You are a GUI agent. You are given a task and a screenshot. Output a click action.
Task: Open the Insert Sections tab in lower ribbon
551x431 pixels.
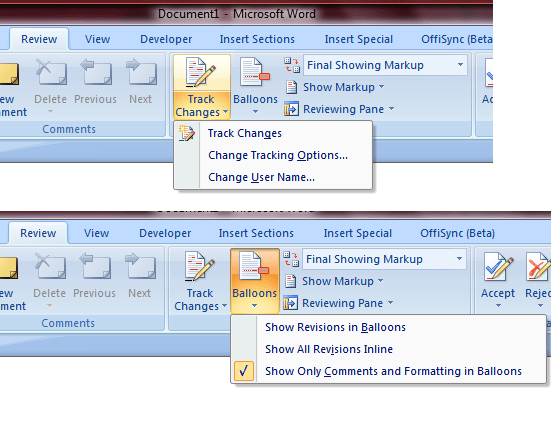(x=256, y=233)
